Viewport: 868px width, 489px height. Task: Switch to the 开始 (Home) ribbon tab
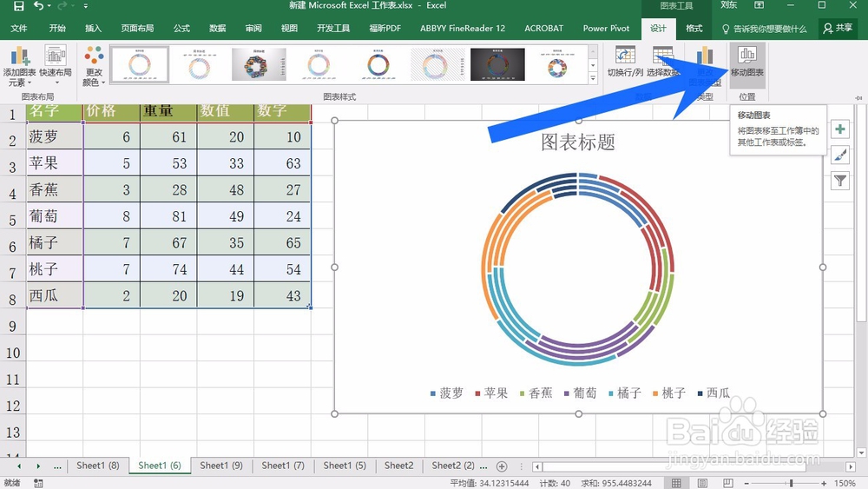click(x=57, y=29)
